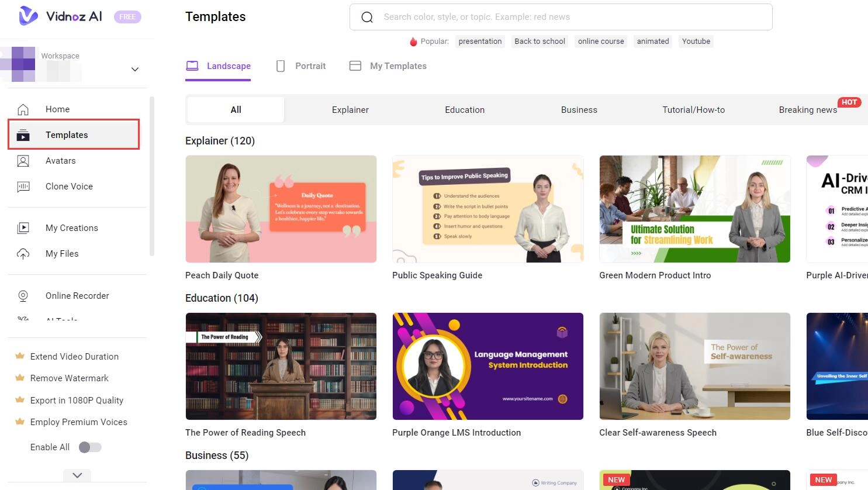The image size is (868, 490).
Task: Switch to the Portrait tab
Action: 301,66
